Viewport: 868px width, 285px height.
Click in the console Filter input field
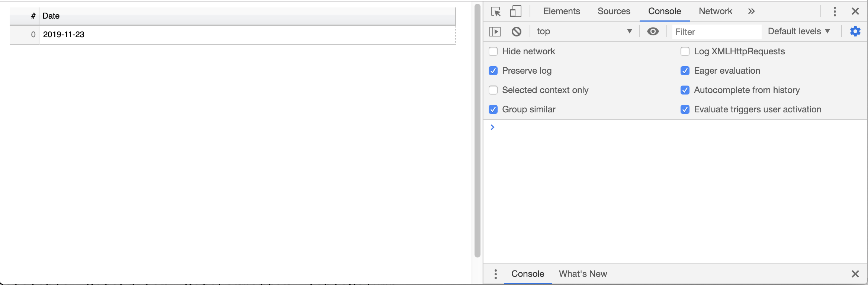click(716, 32)
